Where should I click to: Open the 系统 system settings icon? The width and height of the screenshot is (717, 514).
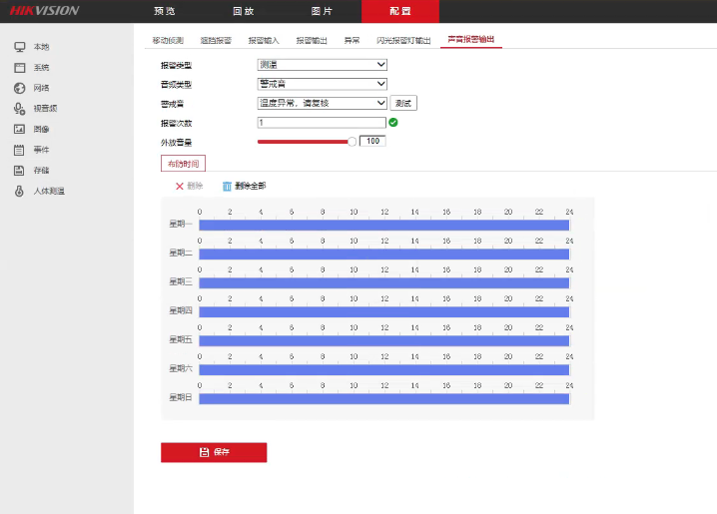tap(19, 68)
